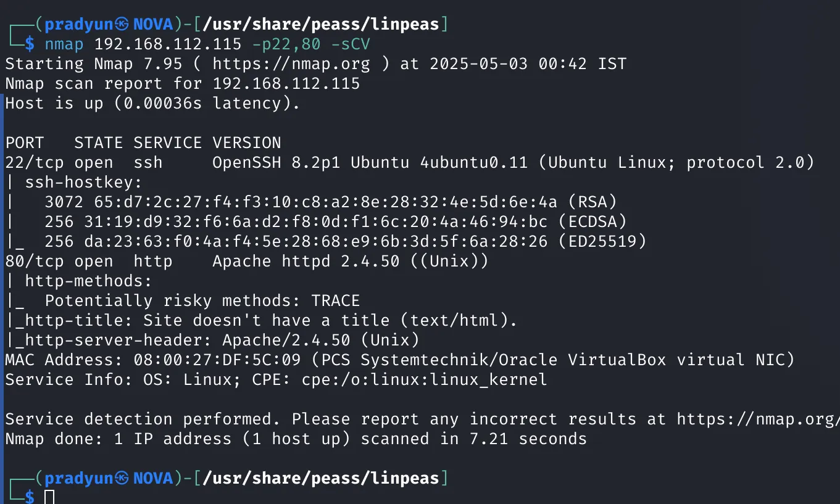The width and height of the screenshot is (840, 504).
Task: Open the https://nmap.org link on the Starting Nmap line
Action: 291,64
